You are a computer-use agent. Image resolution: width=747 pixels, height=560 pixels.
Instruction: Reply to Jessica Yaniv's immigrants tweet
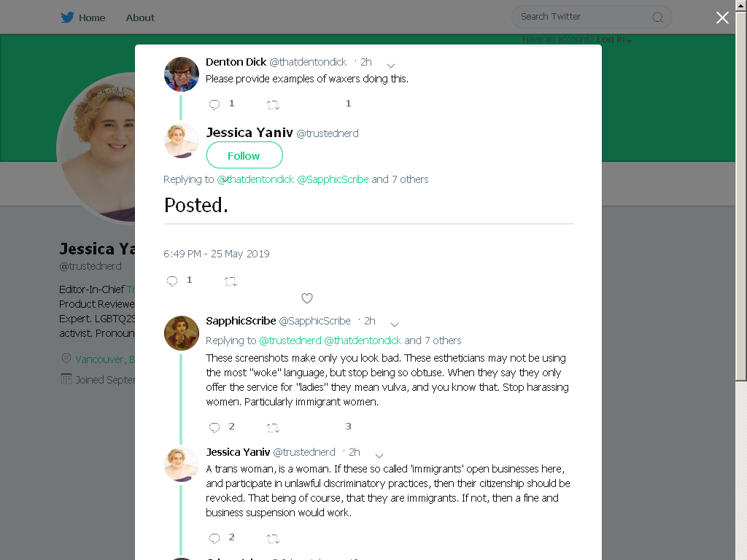(214, 538)
